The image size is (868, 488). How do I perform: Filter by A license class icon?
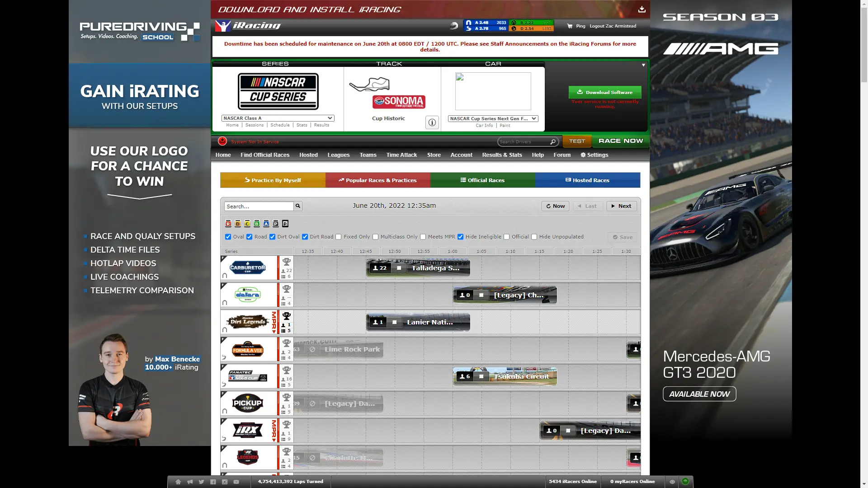pos(266,224)
